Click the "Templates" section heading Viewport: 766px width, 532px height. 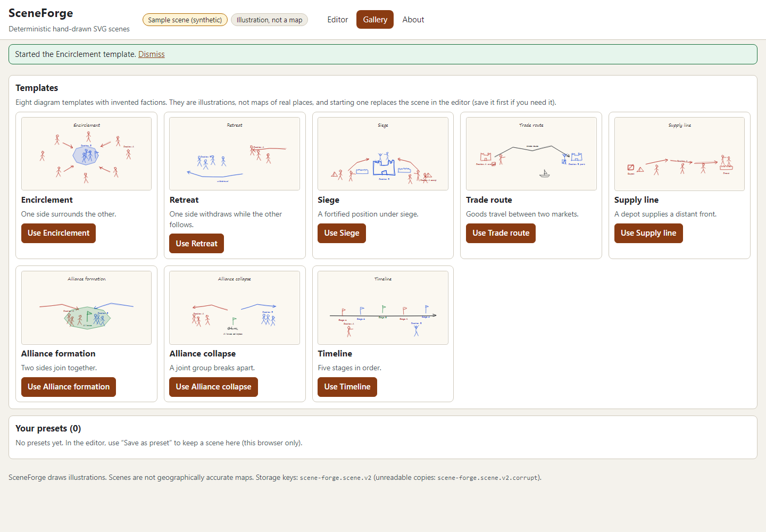[x=37, y=88]
